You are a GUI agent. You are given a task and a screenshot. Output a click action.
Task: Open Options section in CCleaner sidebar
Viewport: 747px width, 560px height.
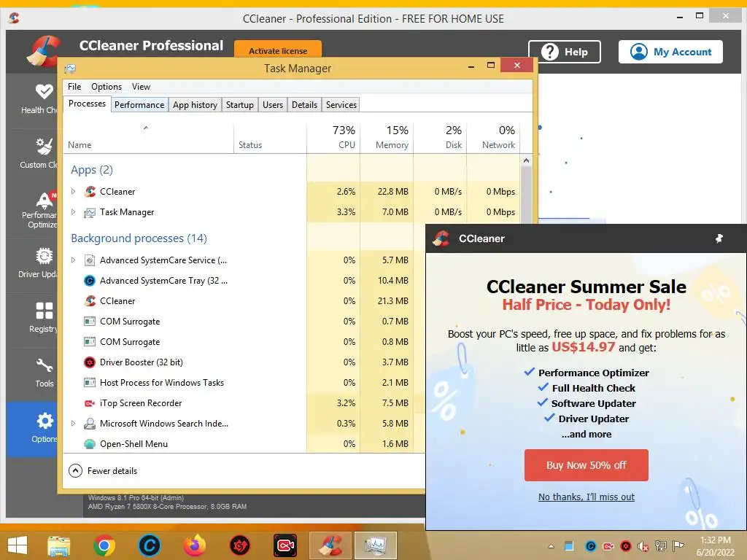click(32, 429)
